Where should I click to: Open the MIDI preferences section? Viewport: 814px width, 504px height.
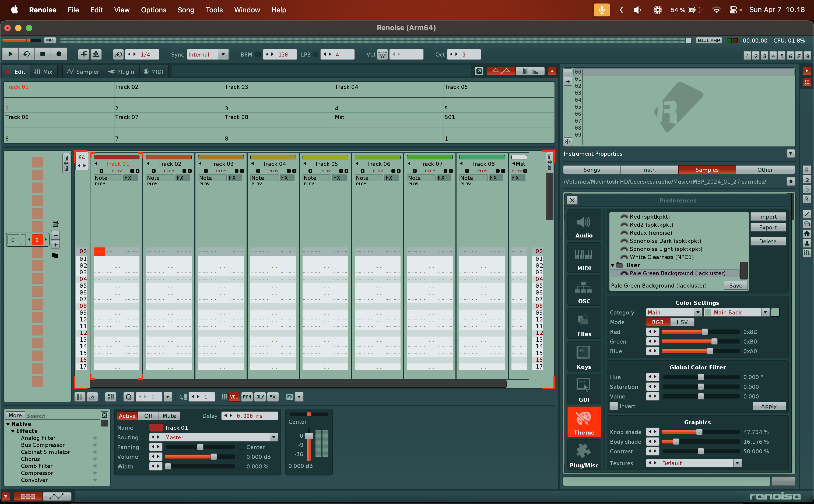pos(584,258)
